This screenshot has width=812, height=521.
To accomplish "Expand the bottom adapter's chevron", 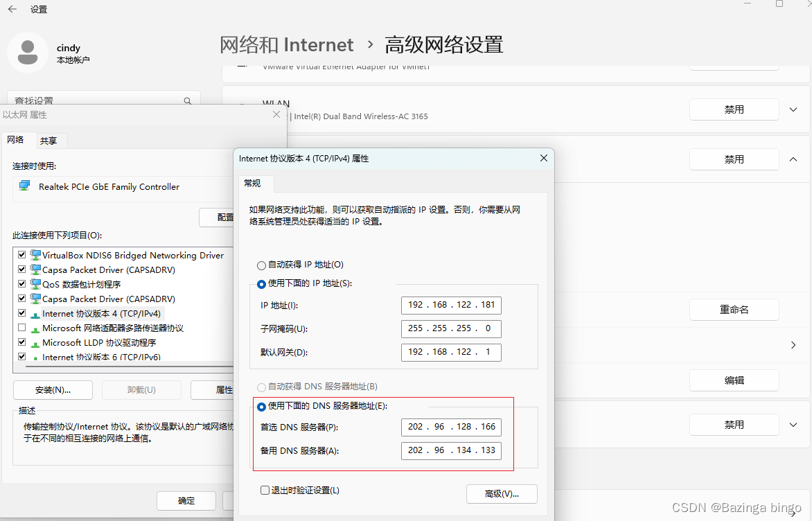I will (793, 425).
